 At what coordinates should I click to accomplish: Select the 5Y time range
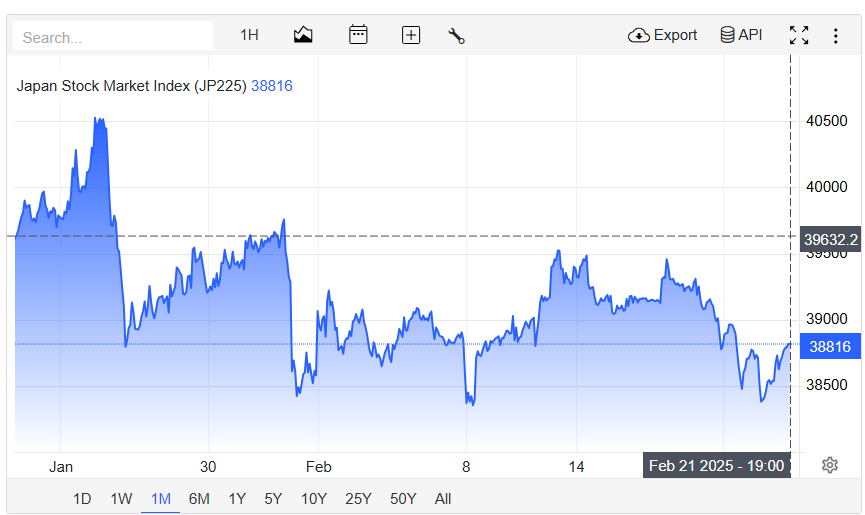click(273, 499)
